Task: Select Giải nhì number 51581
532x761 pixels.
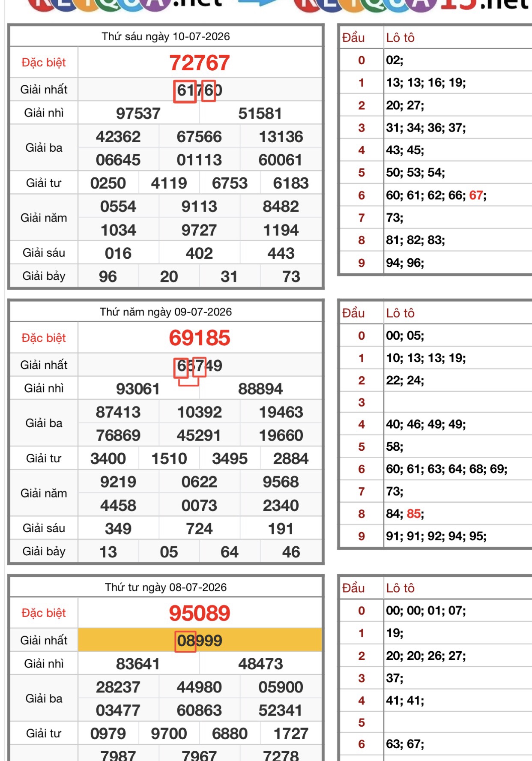Action: (x=260, y=114)
